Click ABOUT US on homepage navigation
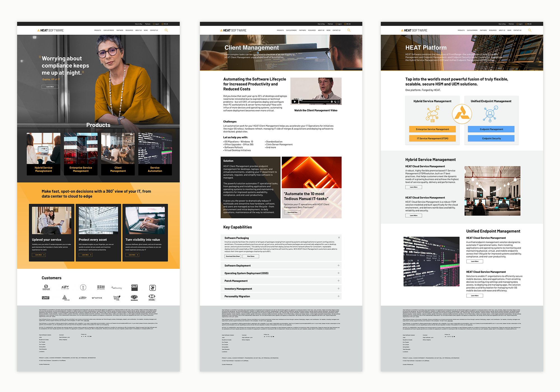Viewport: 560px width, 392px height. [x=139, y=30]
